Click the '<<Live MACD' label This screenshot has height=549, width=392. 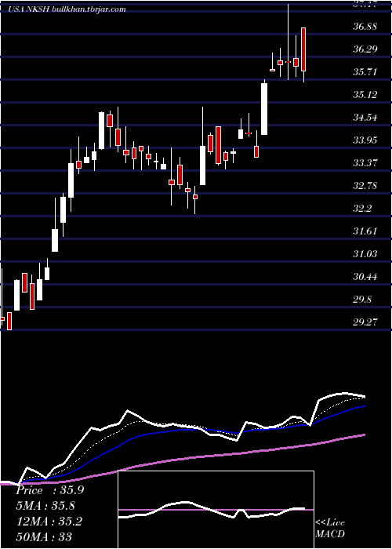[x=330, y=529]
